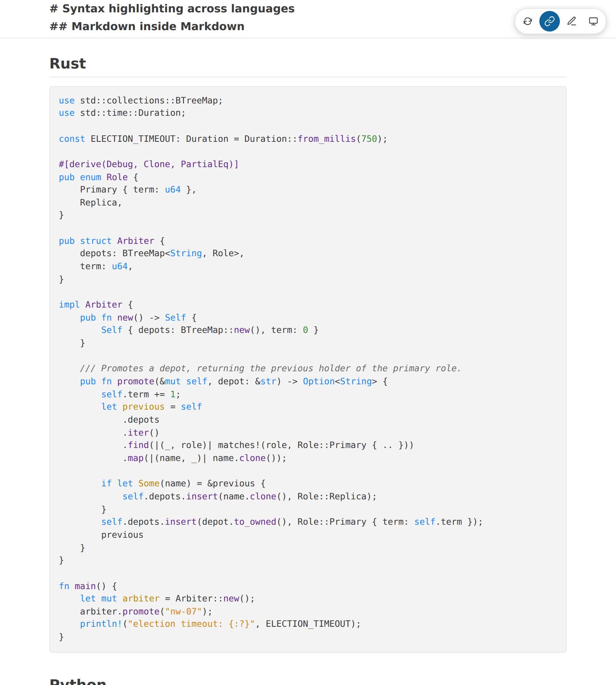
Task: Click the 'use std::time::Duration;' line
Action: (122, 113)
